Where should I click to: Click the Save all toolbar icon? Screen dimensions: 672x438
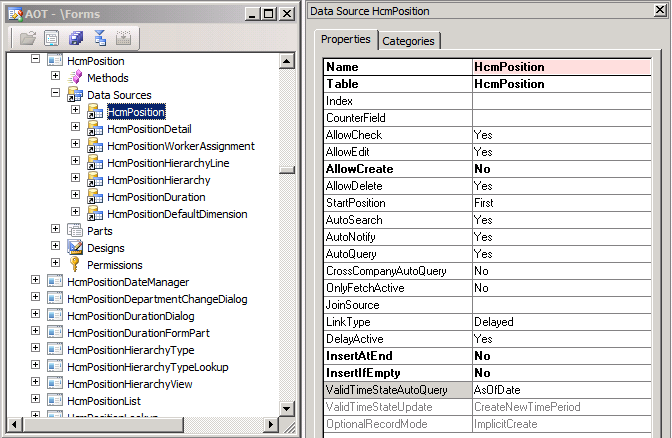click(76, 39)
